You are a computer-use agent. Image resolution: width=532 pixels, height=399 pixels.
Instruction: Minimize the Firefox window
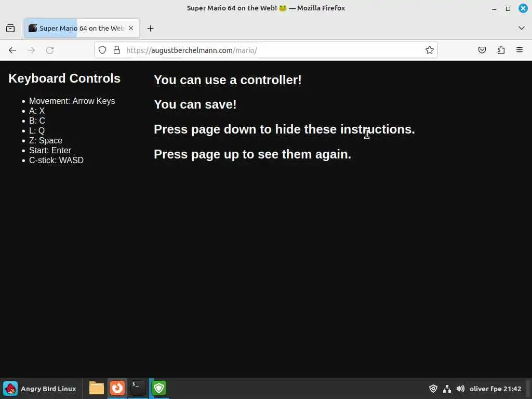tap(494, 8)
